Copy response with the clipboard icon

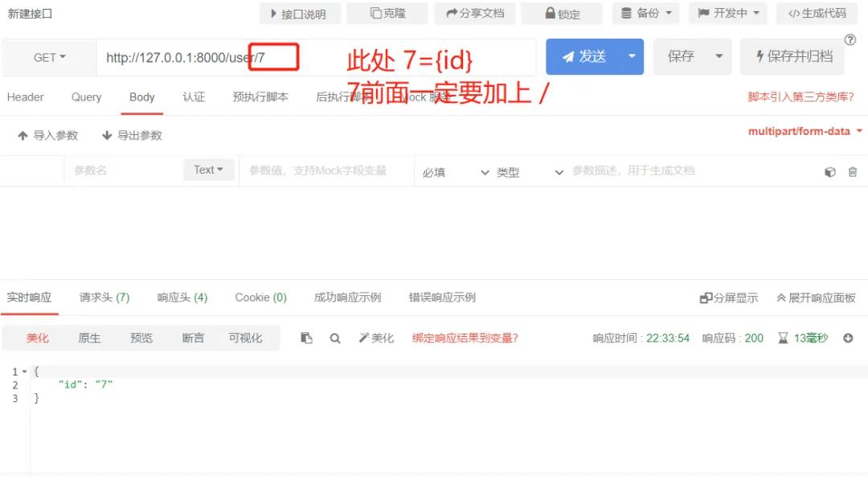[x=306, y=338]
